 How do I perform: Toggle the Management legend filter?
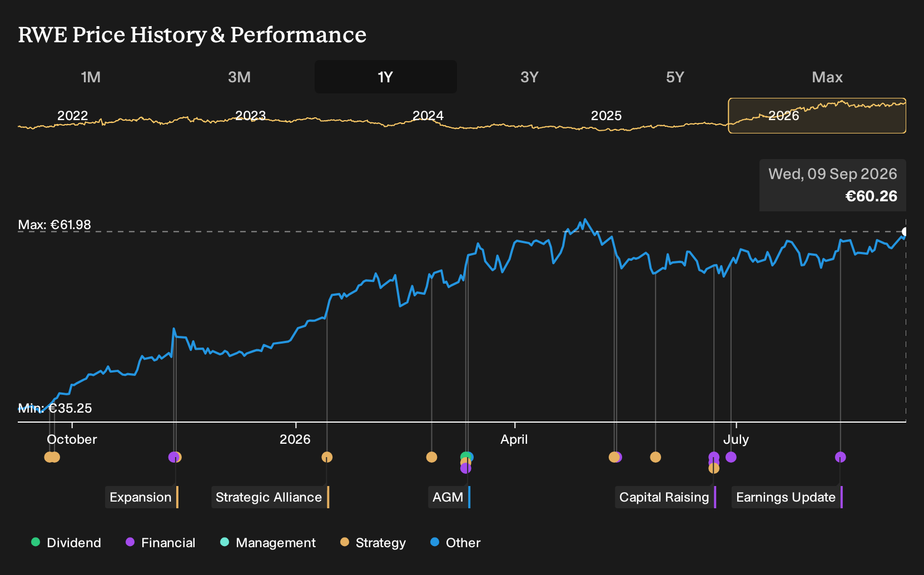tap(268, 543)
